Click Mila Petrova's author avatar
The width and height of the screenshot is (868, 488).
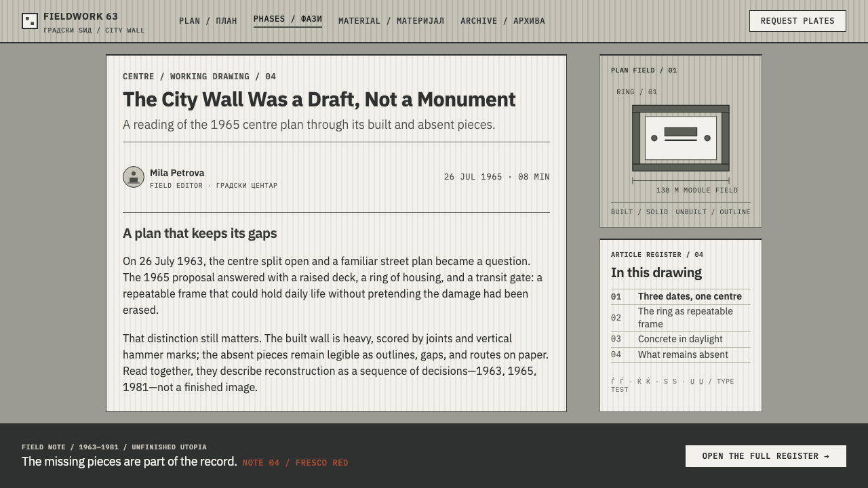[x=134, y=177]
